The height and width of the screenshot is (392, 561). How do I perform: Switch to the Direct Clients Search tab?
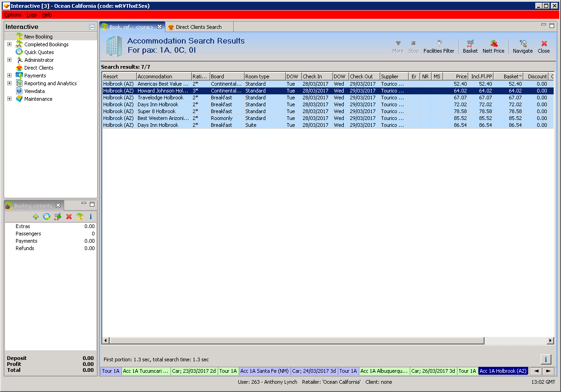point(198,27)
